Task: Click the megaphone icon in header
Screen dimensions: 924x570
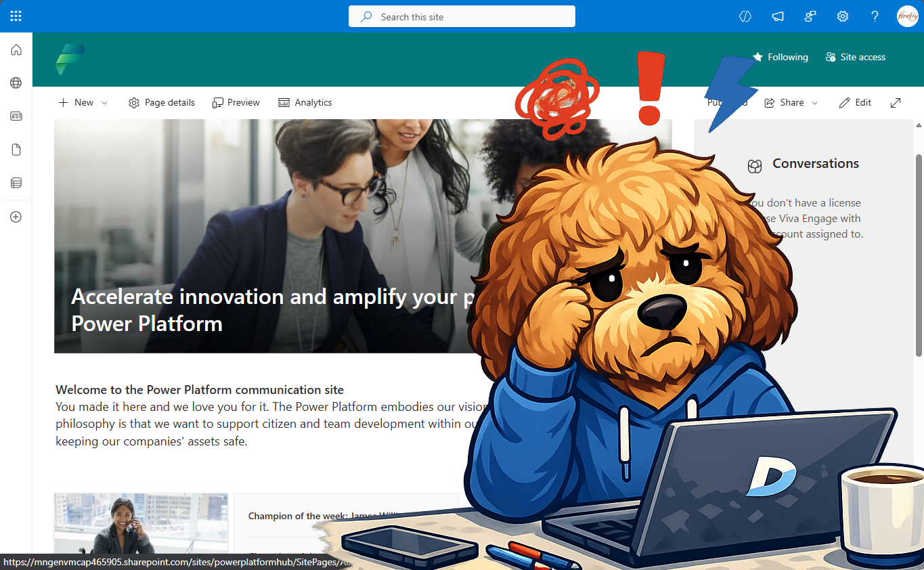Action: (x=778, y=16)
